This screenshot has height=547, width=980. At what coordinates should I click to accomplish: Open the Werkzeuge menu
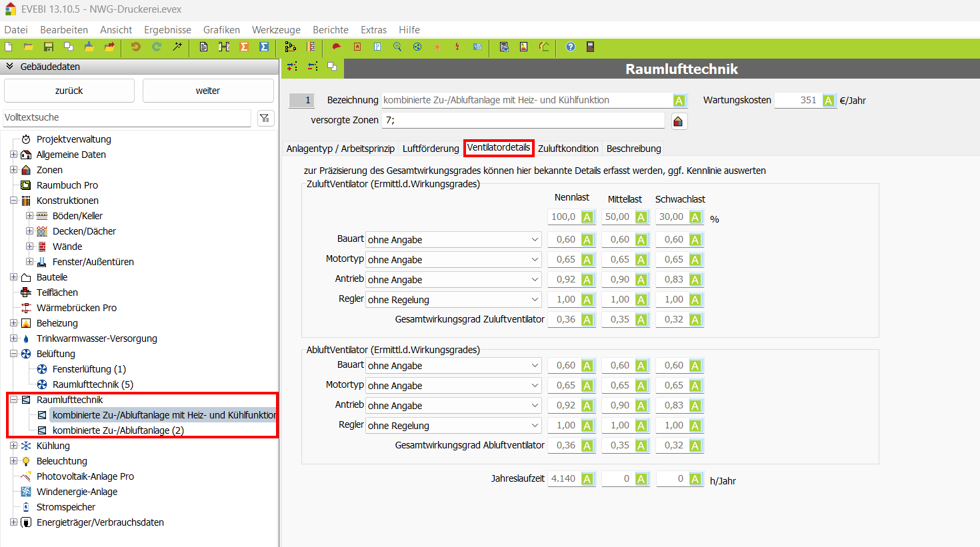point(276,30)
